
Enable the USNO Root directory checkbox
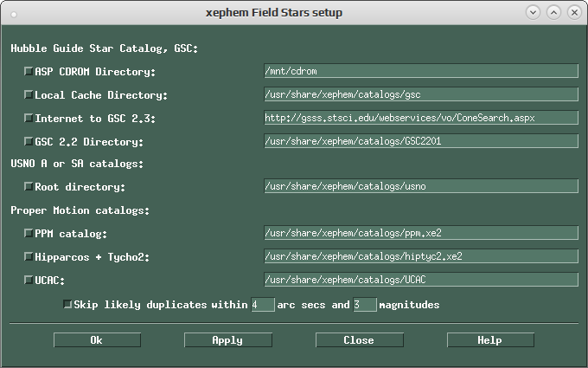29,186
